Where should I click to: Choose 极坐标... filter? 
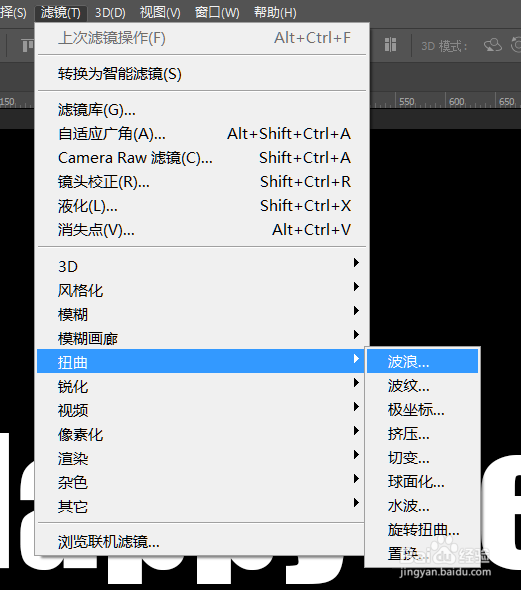422,410
